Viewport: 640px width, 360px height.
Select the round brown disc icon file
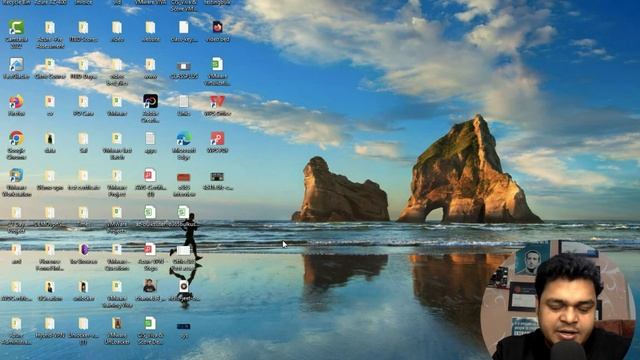(184, 286)
